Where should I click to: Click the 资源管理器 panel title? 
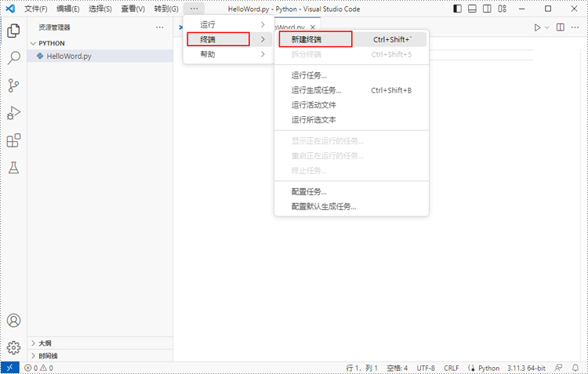point(54,27)
